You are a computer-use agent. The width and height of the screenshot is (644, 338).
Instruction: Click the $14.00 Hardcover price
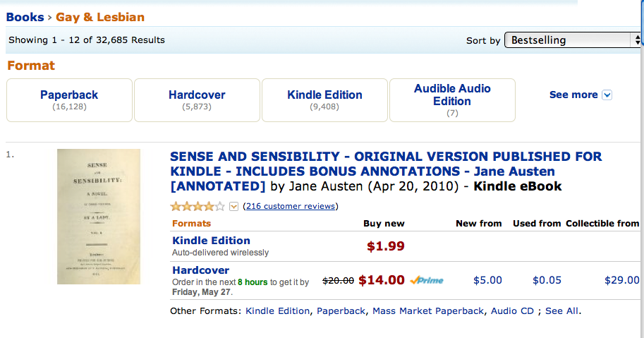382,280
